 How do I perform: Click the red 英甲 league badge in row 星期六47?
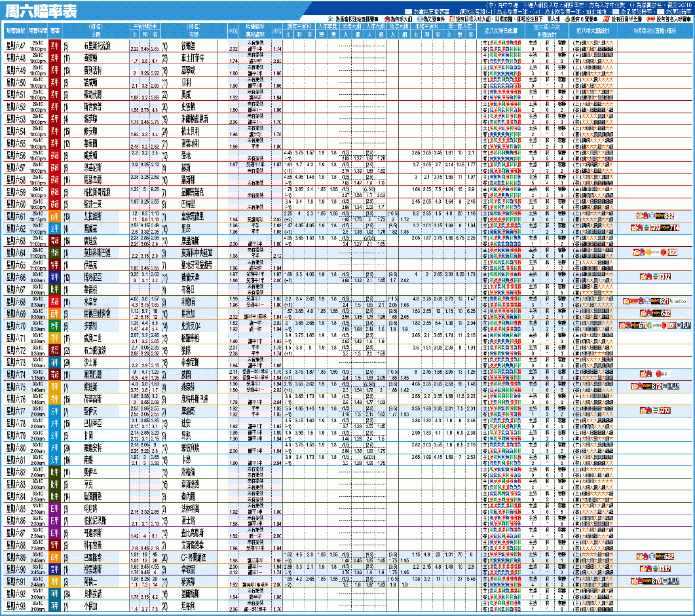54,45
